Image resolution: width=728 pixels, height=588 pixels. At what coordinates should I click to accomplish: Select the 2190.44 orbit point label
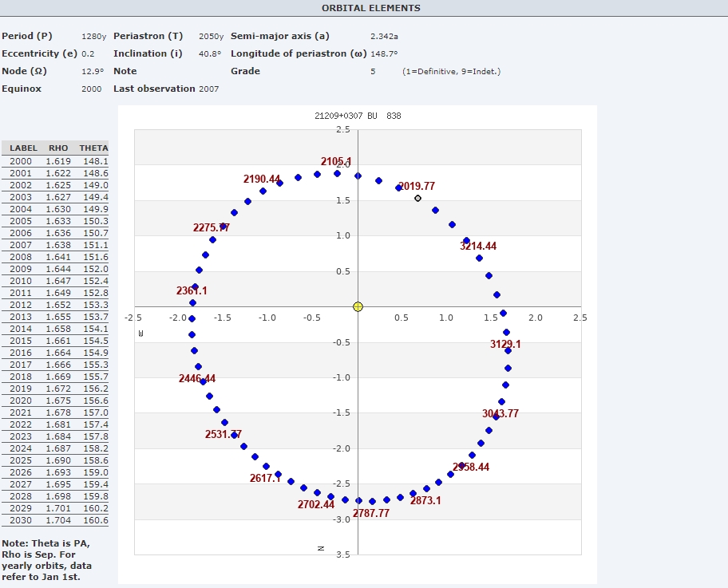262,180
